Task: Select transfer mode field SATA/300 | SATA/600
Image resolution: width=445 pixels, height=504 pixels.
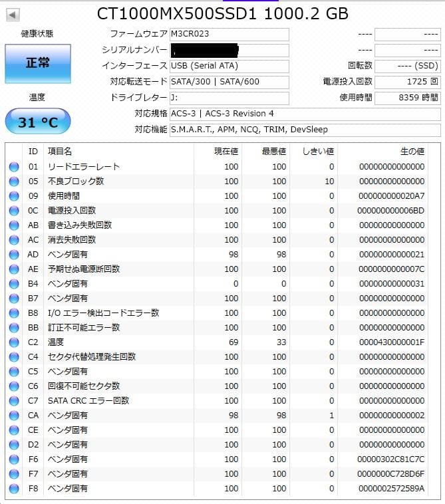Action: (229, 82)
